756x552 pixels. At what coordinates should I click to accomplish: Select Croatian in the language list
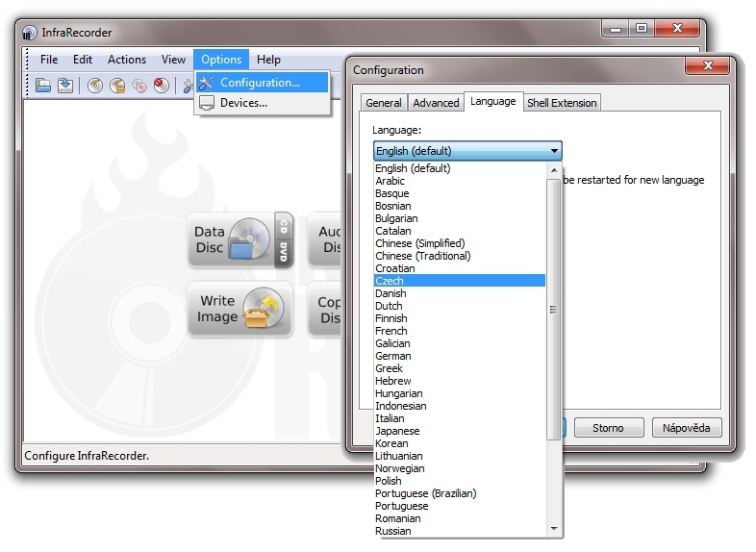(x=460, y=268)
